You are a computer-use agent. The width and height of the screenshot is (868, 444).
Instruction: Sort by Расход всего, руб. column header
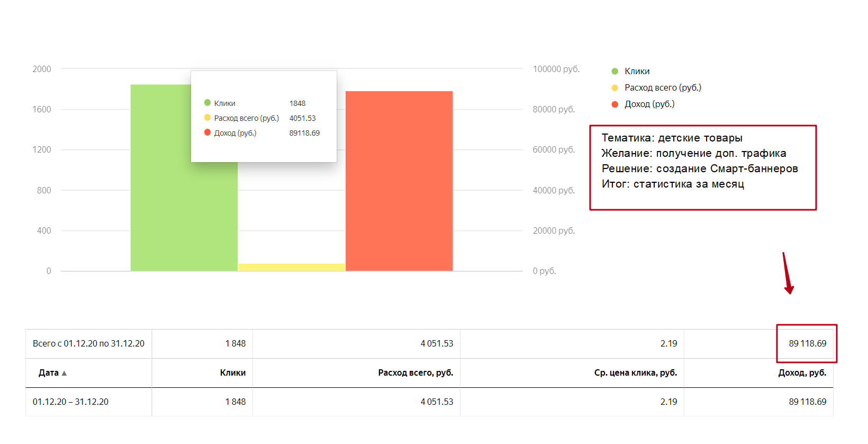415,372
